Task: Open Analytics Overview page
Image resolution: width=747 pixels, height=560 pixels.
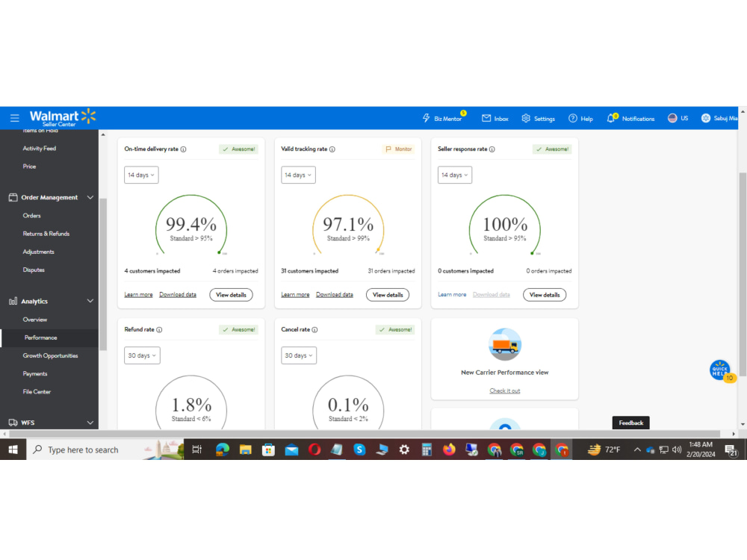Action: 35,320
